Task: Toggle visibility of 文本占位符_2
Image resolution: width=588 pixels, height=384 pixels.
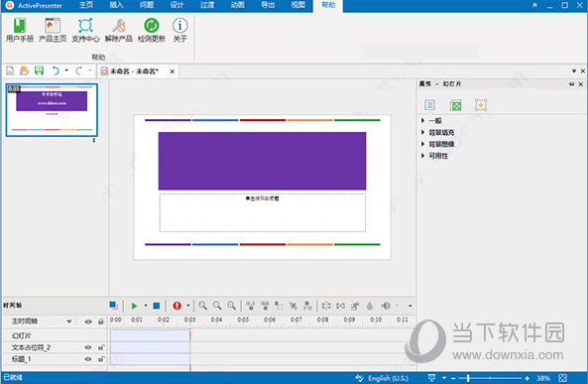Action: coord(88,347)
